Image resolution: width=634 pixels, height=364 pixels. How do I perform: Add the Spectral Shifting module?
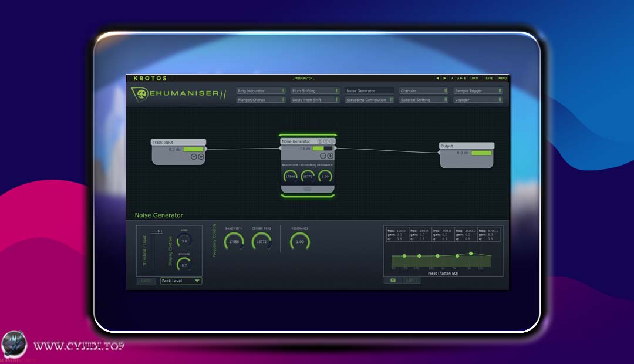[423, 100]
